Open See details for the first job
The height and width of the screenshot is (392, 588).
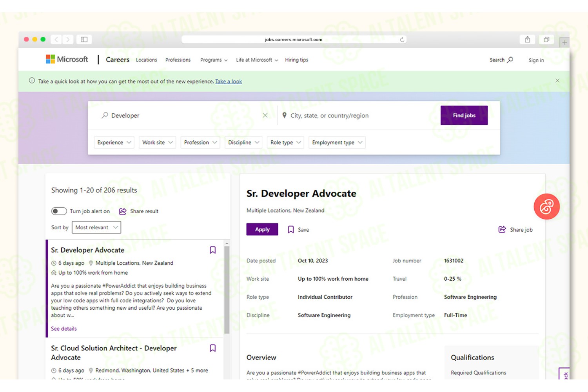pos(64,328)
